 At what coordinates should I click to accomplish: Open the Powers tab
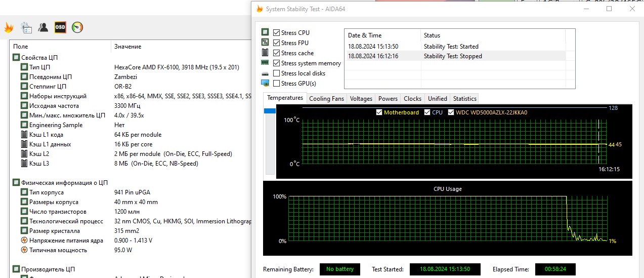[388, 99]
